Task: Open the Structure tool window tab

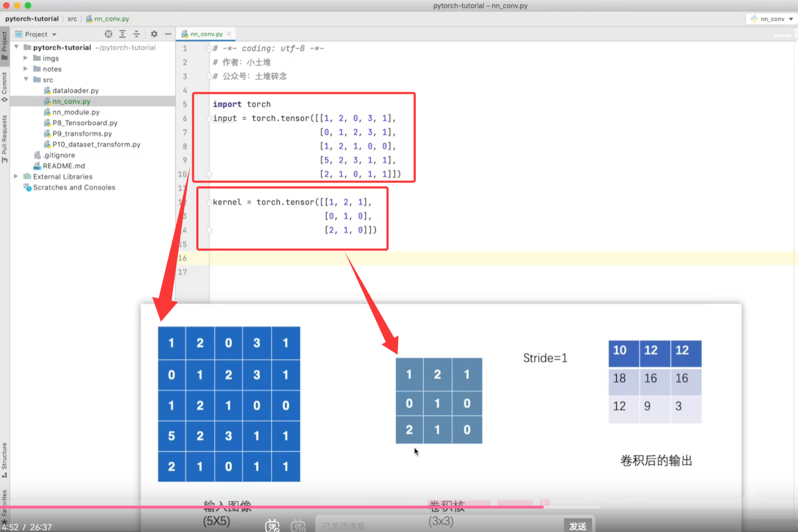Action: coord(5,460)
